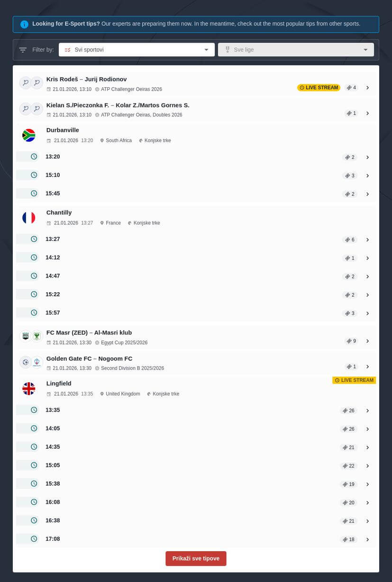This screenshot has width=392, height=582.
Task: Click the filter icon beside 'Filter by'
Action: pyautogui.click(x=23, y=49)
